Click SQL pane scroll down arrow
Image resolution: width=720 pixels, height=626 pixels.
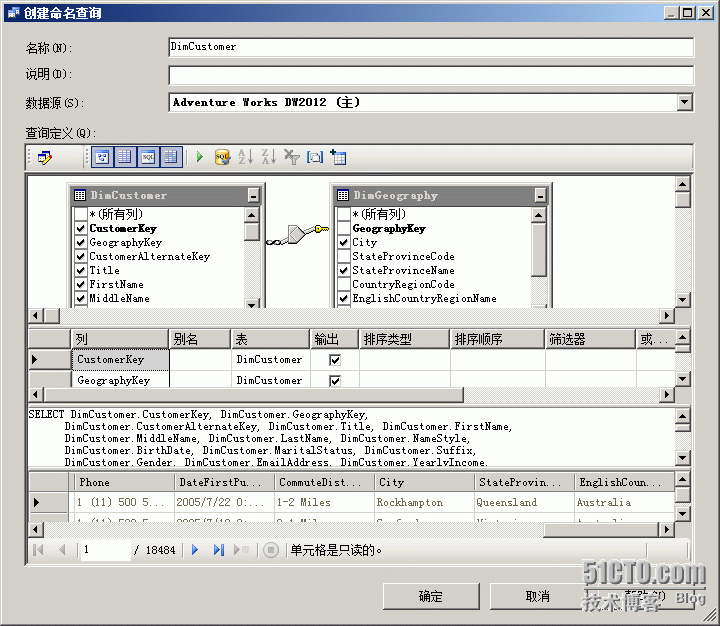pos(682,457)
